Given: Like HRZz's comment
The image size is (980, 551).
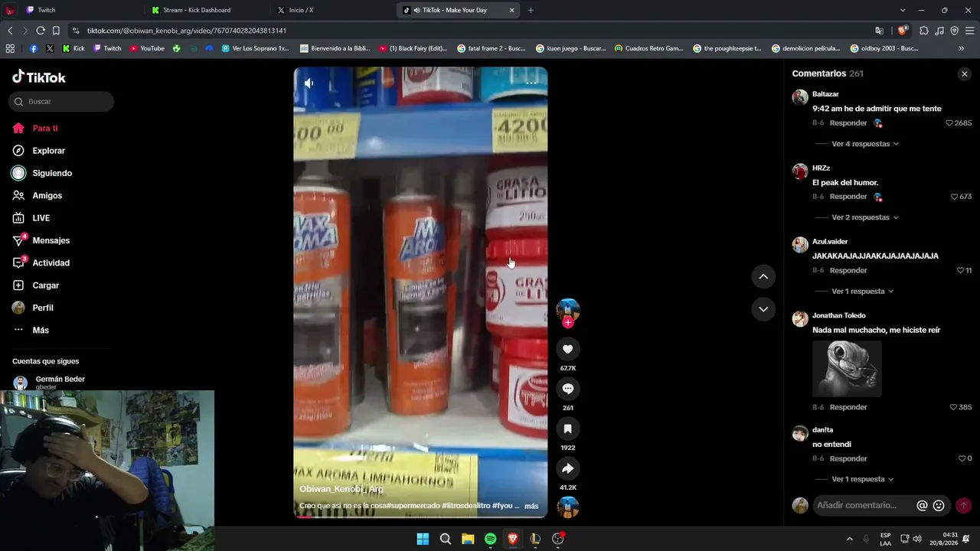Looking at the screenshot, I should click(x=954, y=197).
